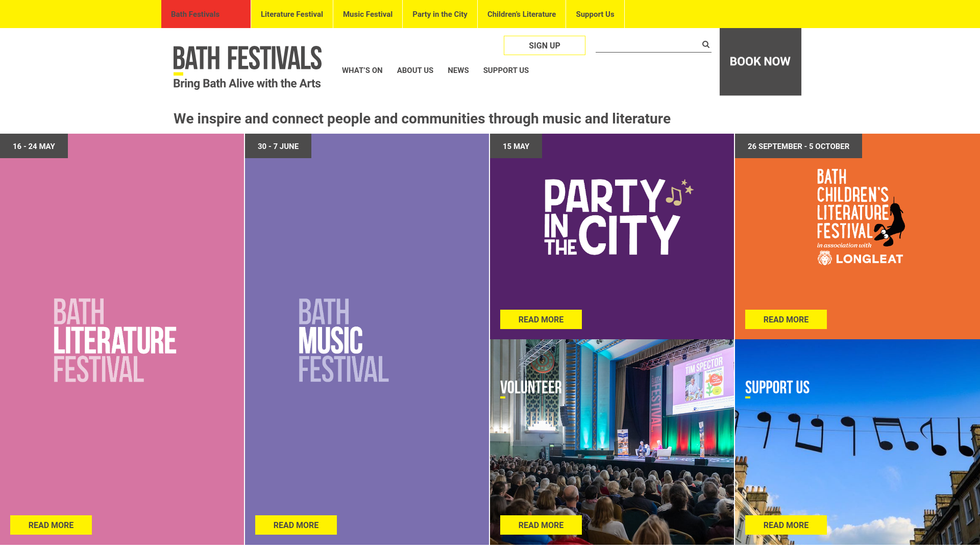Open the Children's Literature tab
Viewport: 980px width, 551px height.
522,14
